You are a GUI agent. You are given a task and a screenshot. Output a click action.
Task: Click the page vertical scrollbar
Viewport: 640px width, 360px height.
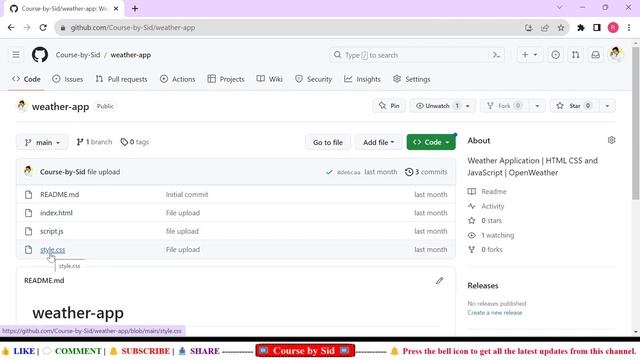pos(636,122)
